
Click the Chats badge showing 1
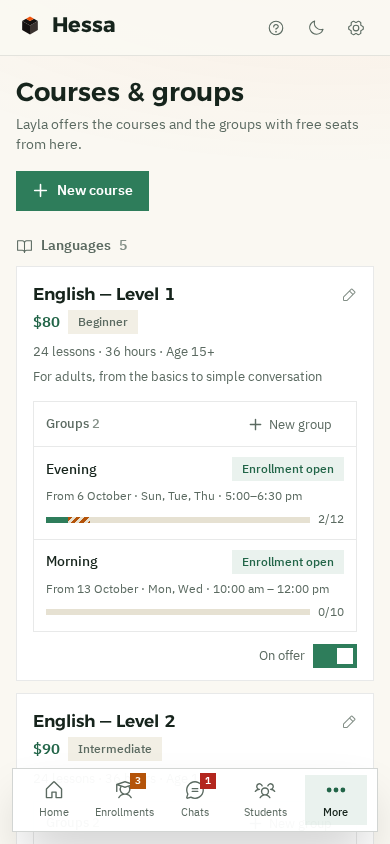pyautogui.click(x=208, y=780)
